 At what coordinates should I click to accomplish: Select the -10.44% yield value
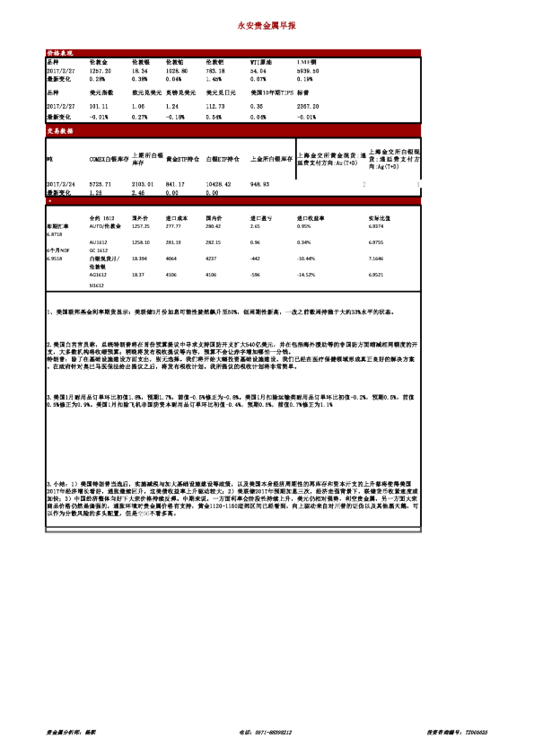[x=306, y=259]
